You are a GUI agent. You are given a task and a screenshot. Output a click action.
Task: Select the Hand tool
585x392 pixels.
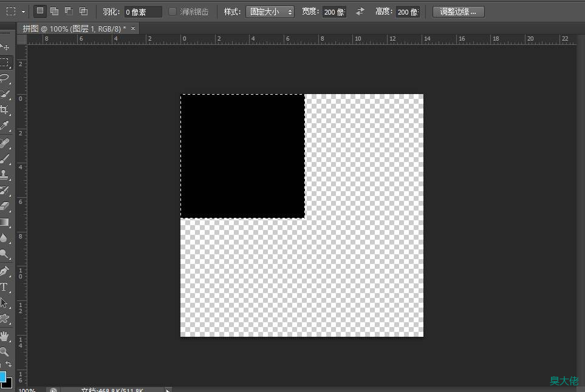click(x=5, y=336)
